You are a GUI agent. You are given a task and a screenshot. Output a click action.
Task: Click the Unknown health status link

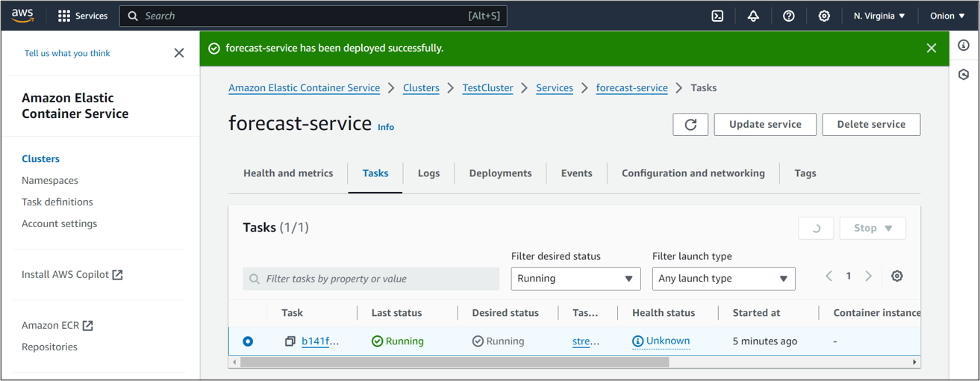668,341
